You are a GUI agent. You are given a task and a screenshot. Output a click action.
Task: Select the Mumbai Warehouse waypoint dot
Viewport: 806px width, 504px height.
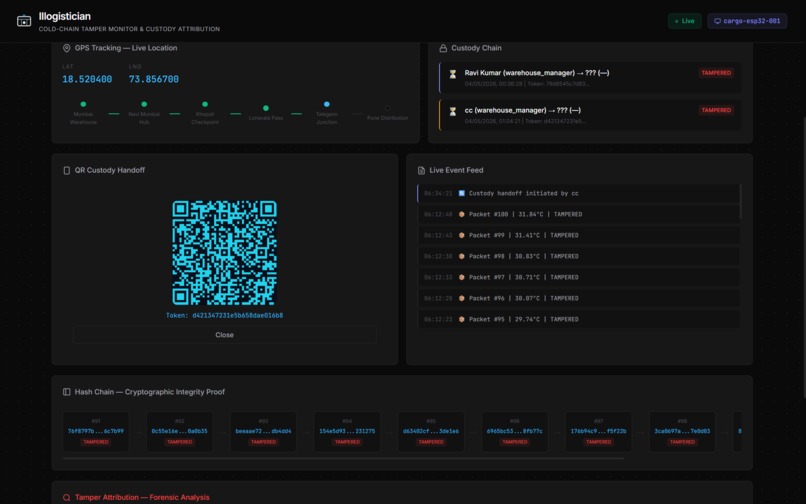pos(83,104)
